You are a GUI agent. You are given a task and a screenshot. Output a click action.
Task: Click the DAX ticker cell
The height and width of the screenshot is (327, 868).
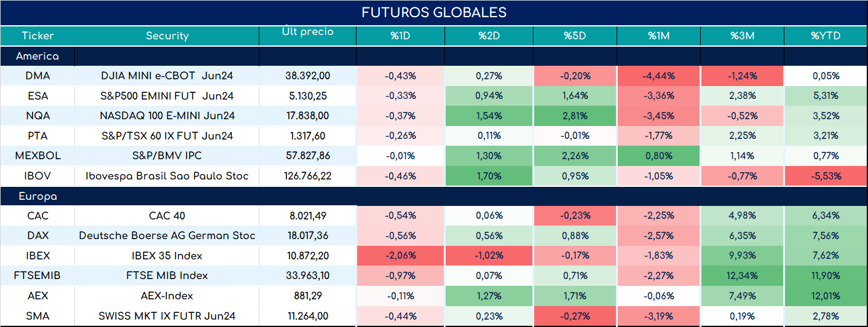point(38,235)
